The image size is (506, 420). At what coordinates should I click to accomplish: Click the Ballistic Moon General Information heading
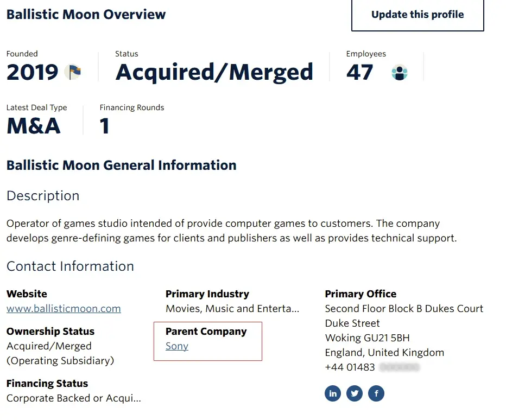point(122,166)
